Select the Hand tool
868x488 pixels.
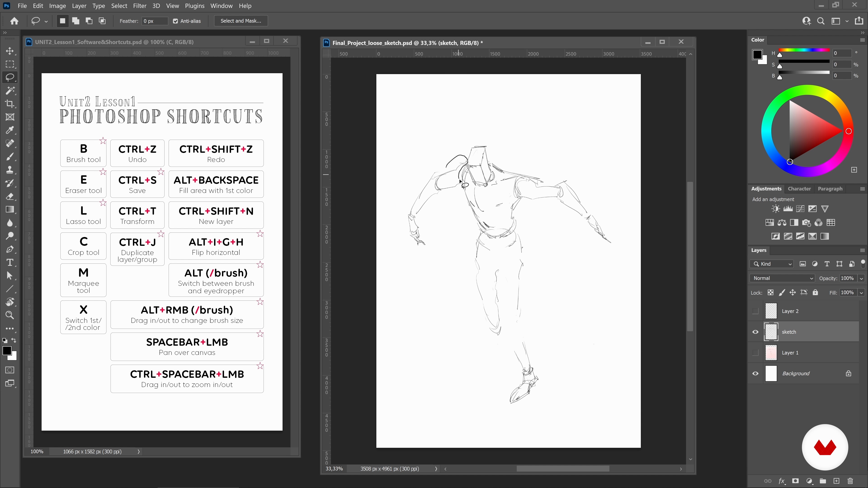click(10, 302)
